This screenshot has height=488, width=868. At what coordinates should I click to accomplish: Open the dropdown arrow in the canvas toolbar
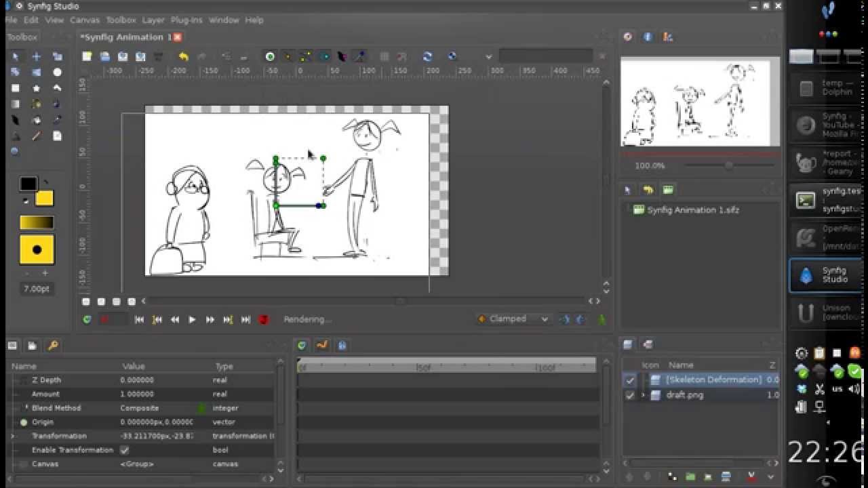point(488,57)
